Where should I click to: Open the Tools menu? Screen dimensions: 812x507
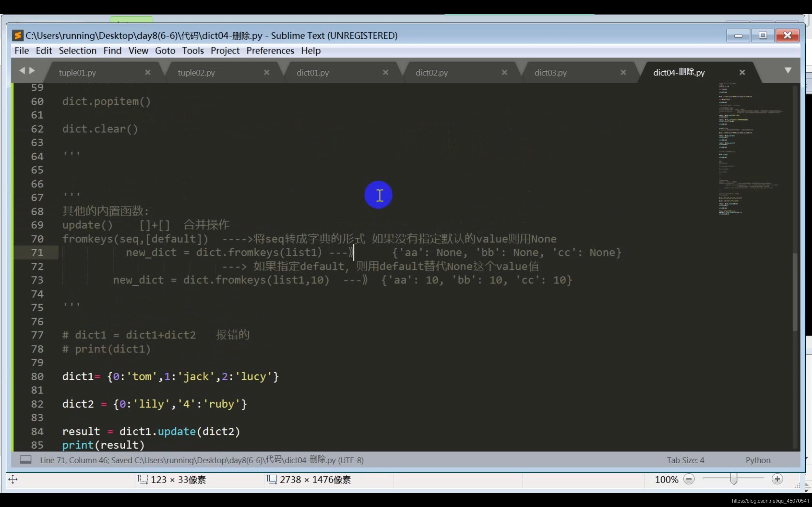click(x=193, y=51)
